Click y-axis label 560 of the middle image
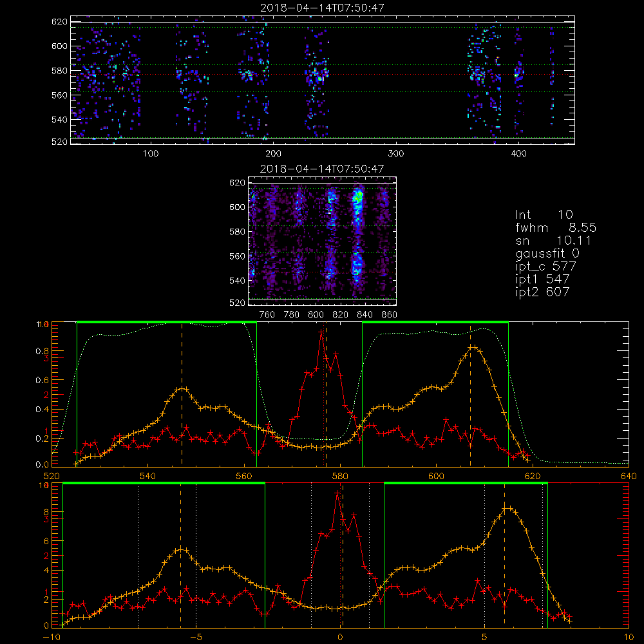 [x=237, y=256]
